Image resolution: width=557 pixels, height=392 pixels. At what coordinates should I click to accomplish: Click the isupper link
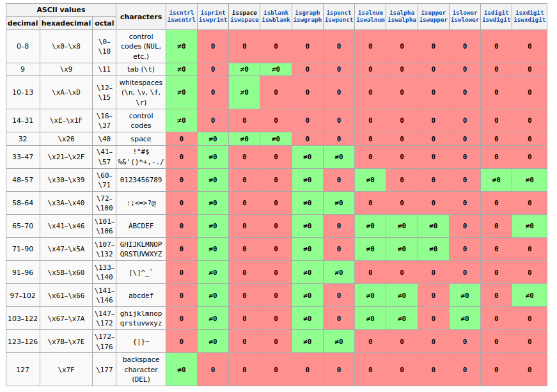pos(433,12)
